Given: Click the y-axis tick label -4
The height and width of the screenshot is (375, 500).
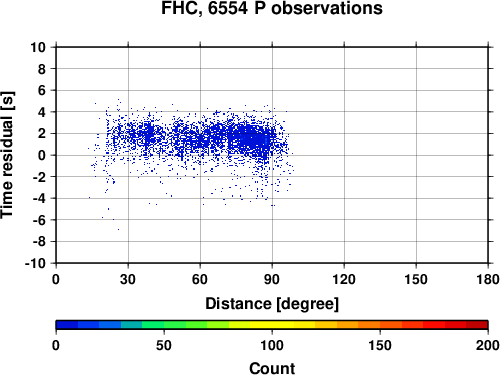Looking at the screenshot, I should [39, 198].
